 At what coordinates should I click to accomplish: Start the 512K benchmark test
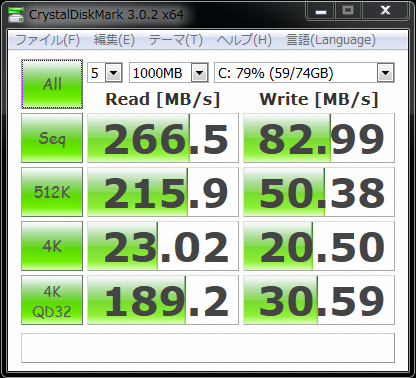(x=52, y=192)
